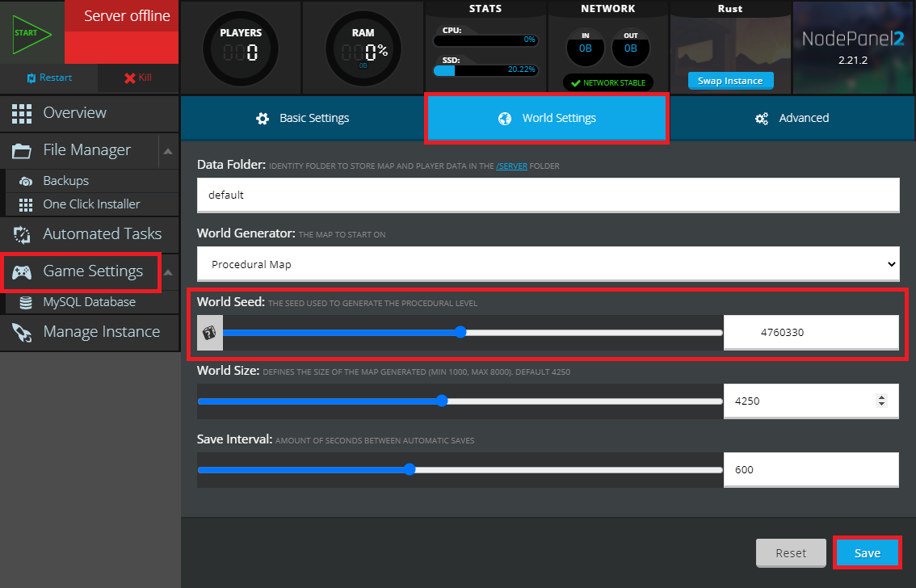Open Backups from the sidebar

[x=65, y=181]
